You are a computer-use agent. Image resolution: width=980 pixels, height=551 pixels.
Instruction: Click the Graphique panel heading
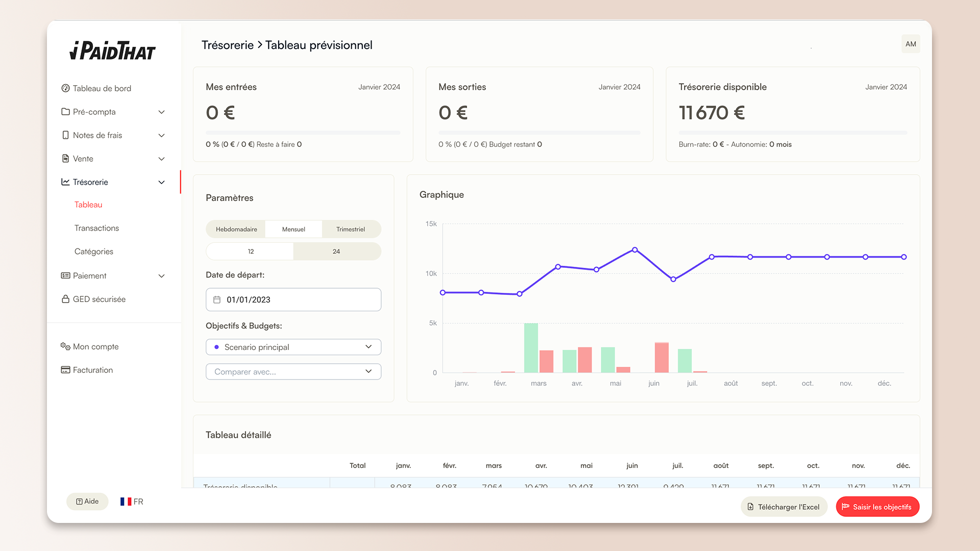[442, 194]
